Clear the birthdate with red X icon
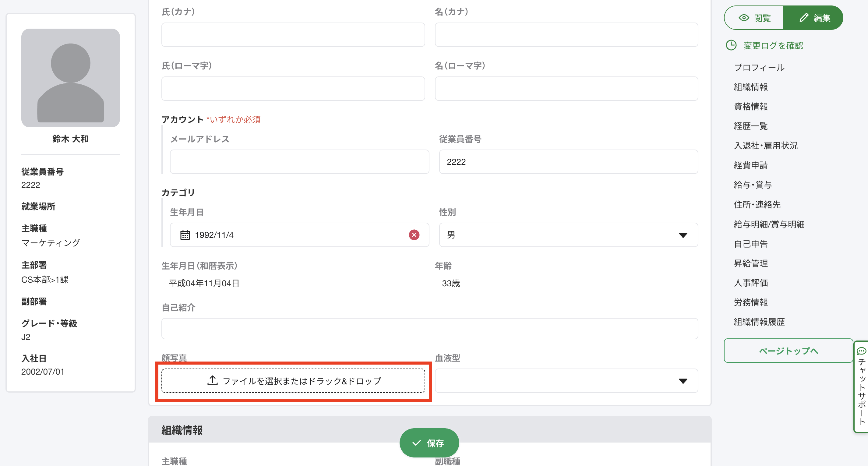This screenshot has width=868, height=466. (x=414, y=235)
